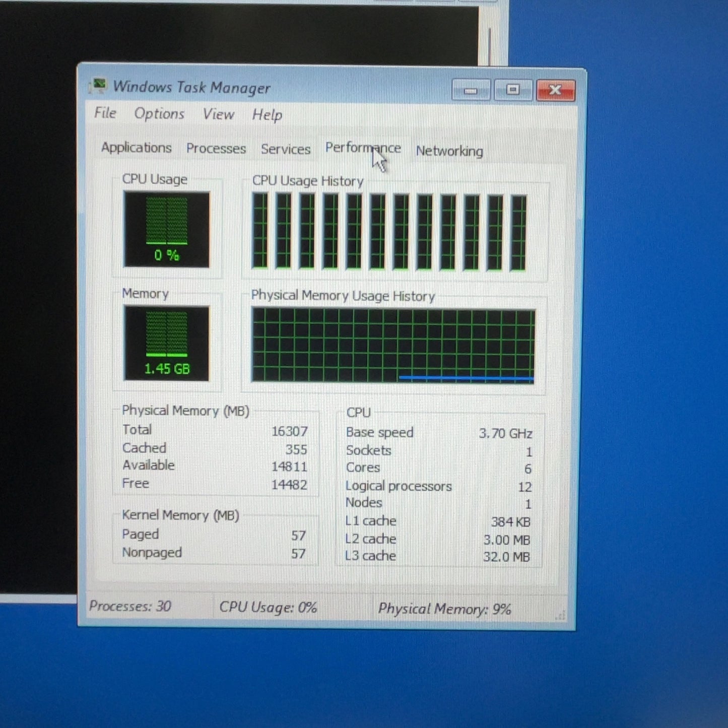Image resolution: width=728 pixels, height=728 pixels.
Task: Click the Logical processors value 12
Action: pos(525,487)
